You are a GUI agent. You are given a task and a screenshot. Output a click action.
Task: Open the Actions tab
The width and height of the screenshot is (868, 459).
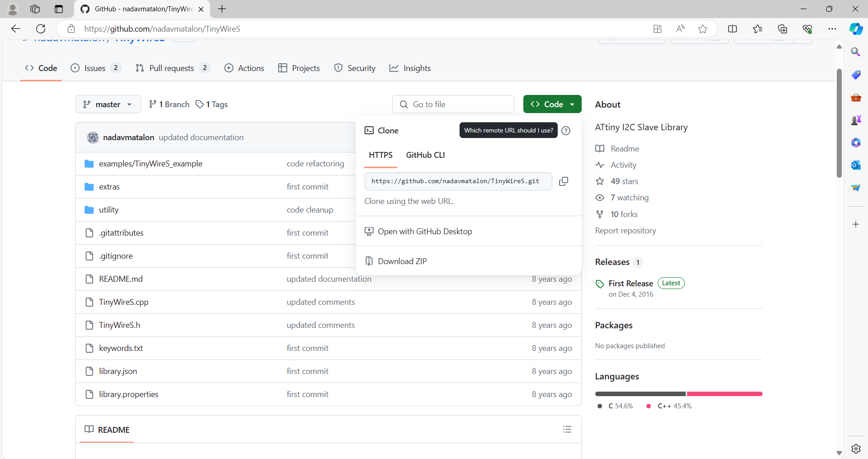(x=244, y=68)
